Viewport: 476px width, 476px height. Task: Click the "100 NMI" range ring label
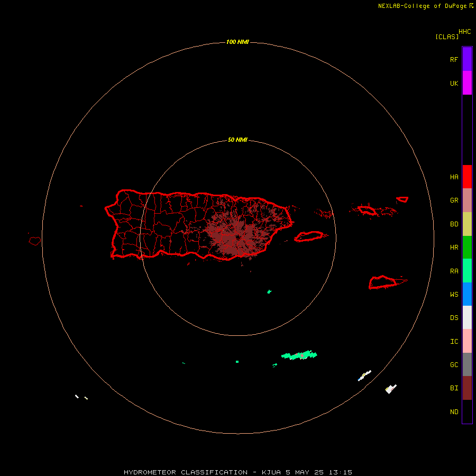pyautogui.click(x=237, y=42)
